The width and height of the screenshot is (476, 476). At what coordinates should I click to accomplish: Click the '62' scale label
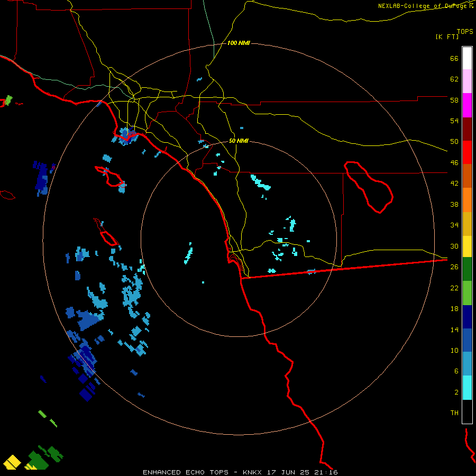point(454,79)
